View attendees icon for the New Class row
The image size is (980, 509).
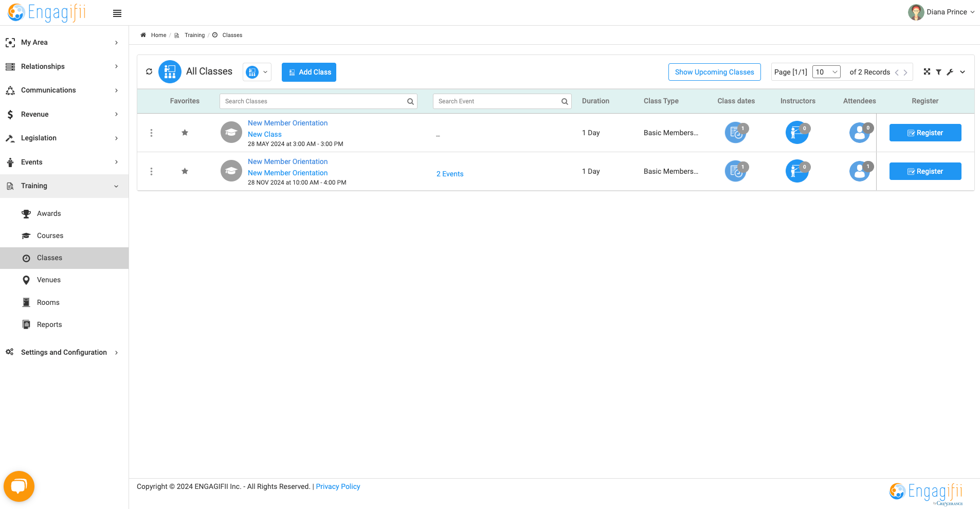860,132
